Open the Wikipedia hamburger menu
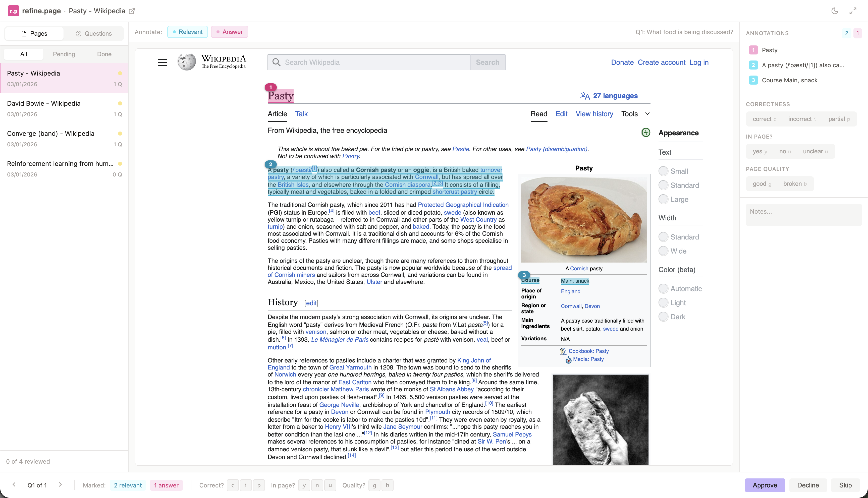Screen dimensions: 868x498 coord(162,62)
